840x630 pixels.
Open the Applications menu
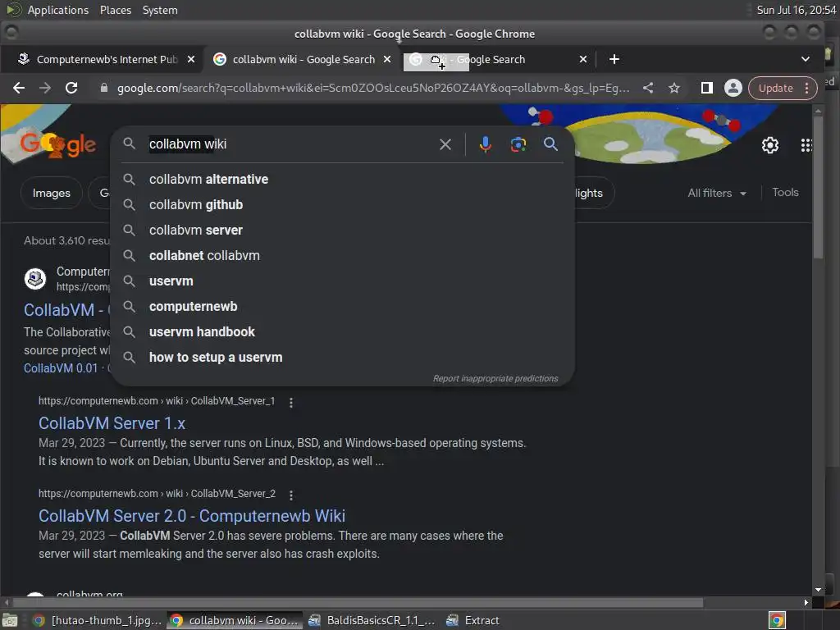tap(58, 10)
